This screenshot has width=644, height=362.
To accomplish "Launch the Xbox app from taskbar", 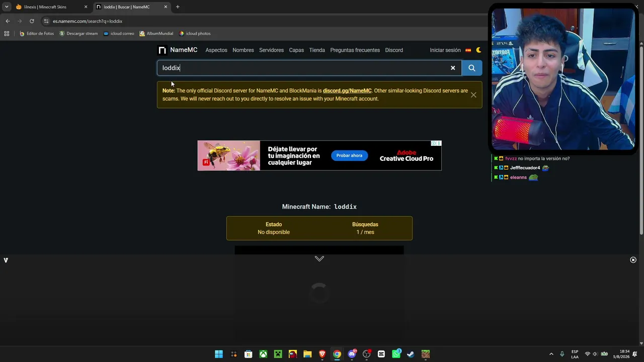I will click(x=263, y=354).
